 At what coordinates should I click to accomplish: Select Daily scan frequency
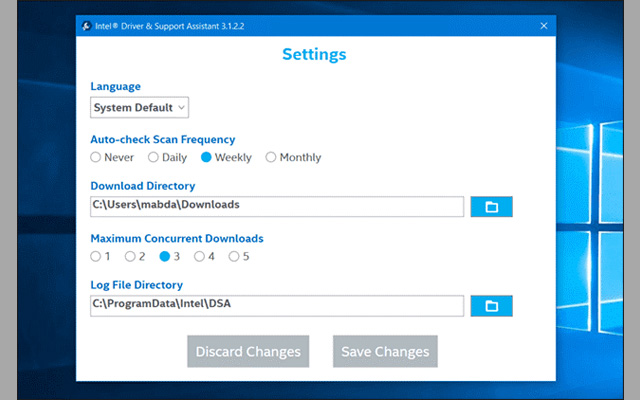153,157
